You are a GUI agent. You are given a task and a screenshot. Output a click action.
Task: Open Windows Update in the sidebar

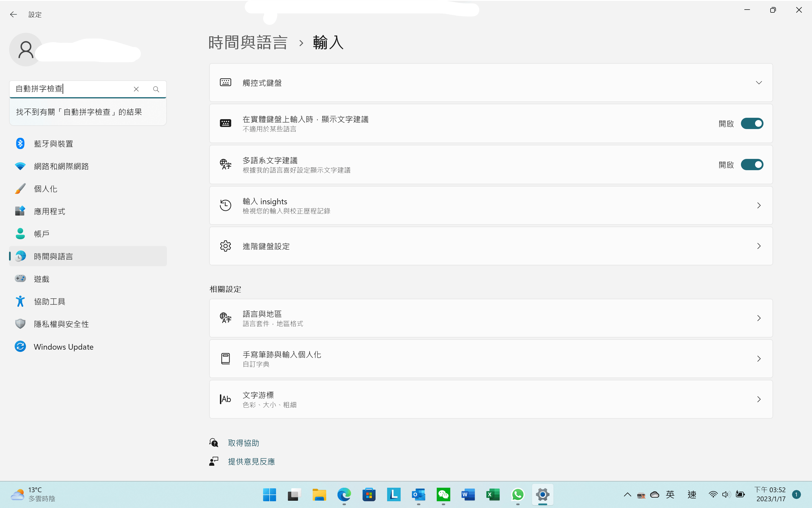(63, 347)
